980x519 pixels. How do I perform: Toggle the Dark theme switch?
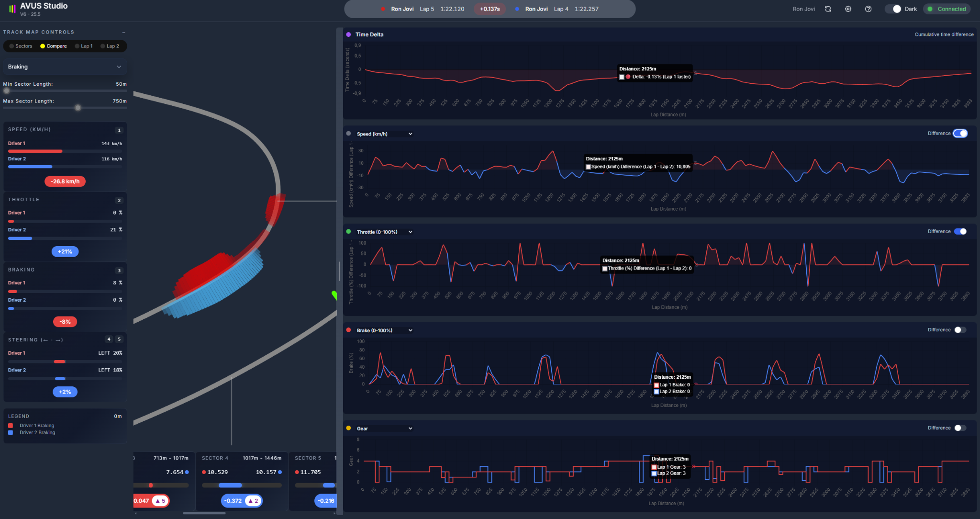click(893, 9)
